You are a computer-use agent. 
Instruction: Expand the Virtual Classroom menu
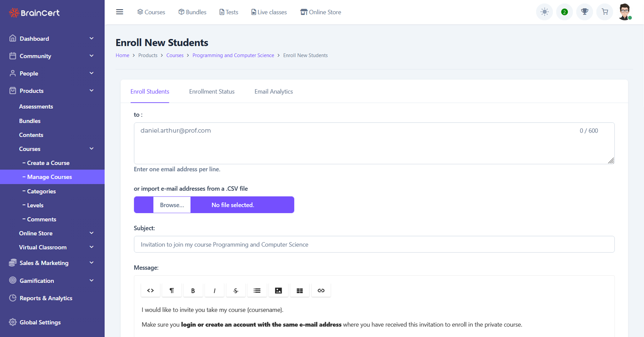click(x=52, y=247)
